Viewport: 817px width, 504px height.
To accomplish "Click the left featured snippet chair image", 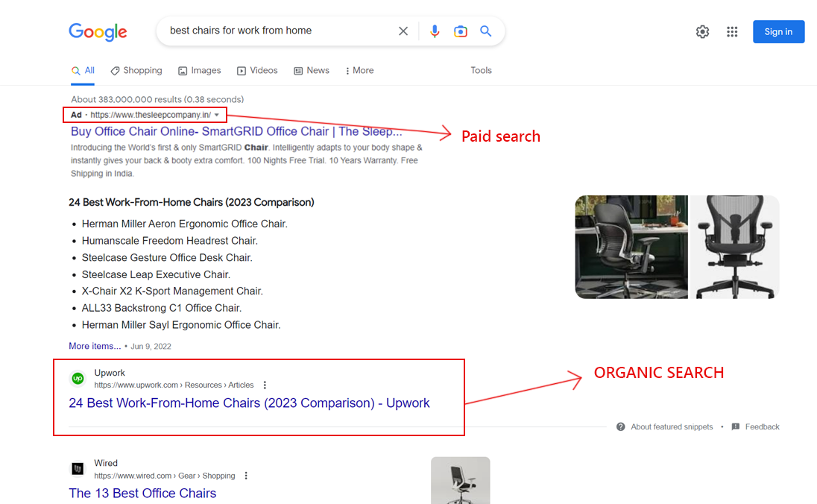I will tap(631, 247).
